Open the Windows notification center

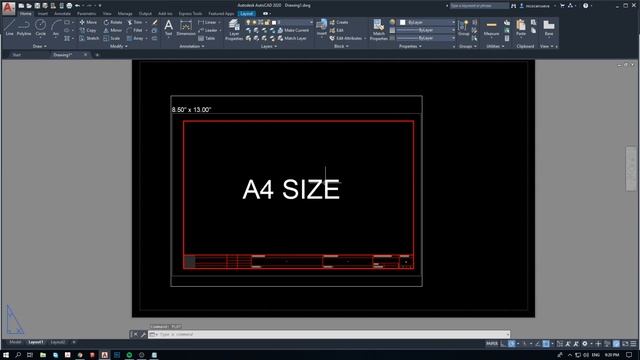coord(629,355)
